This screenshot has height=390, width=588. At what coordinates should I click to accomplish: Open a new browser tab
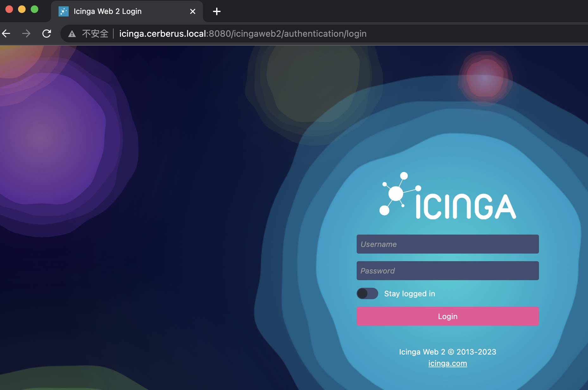coord(217,12)
